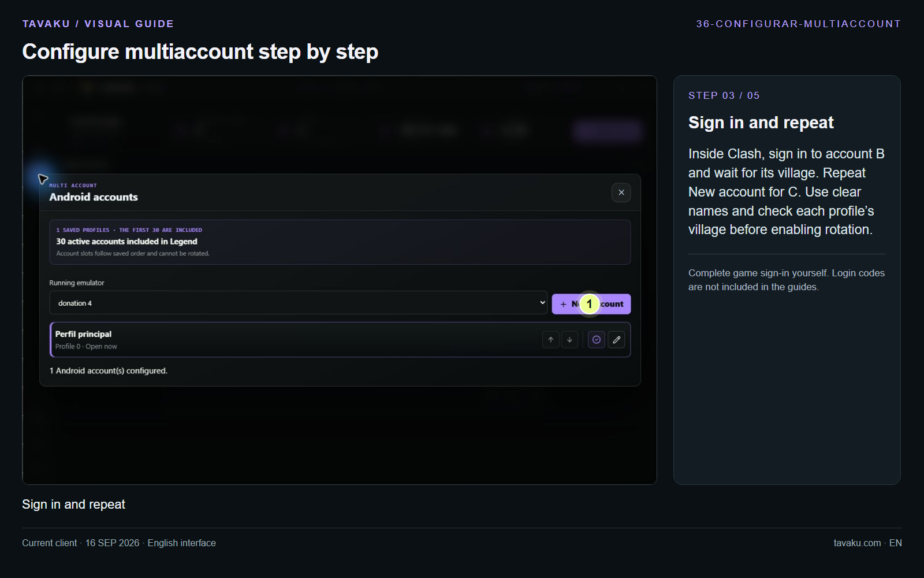Click the "Profile 0 · Open now" status text
This screenshot has width=924, height=578.
pos(86,346)
